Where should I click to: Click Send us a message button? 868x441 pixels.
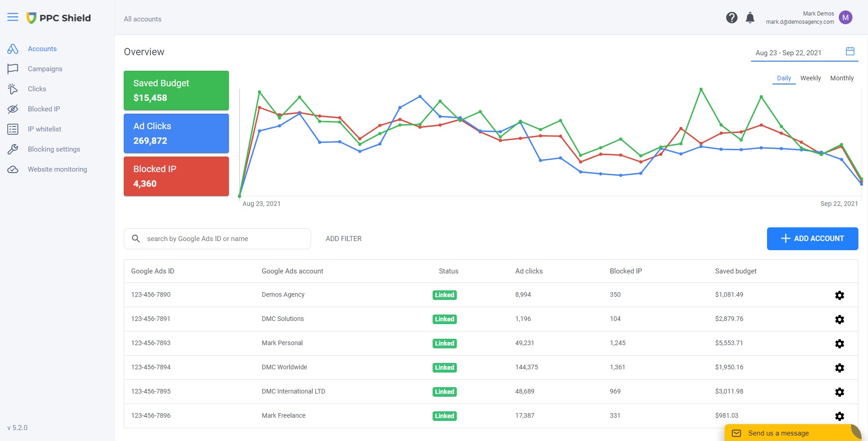tap(778, 433)
